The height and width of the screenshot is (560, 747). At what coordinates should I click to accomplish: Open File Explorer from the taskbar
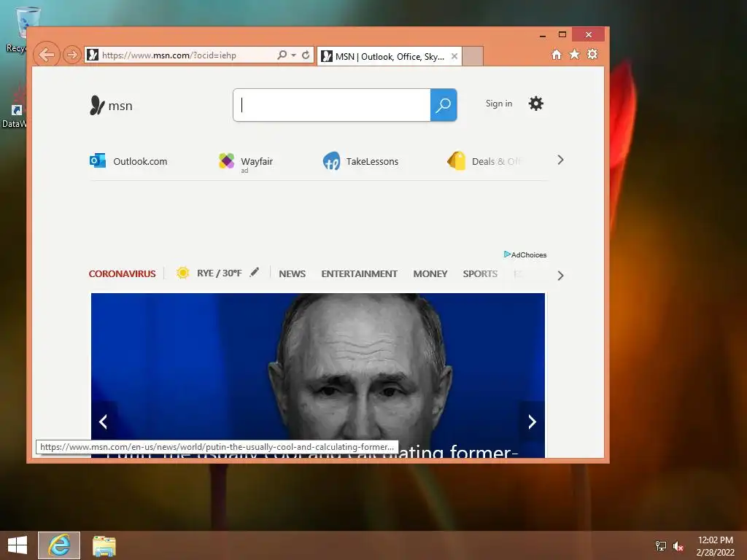104,545
